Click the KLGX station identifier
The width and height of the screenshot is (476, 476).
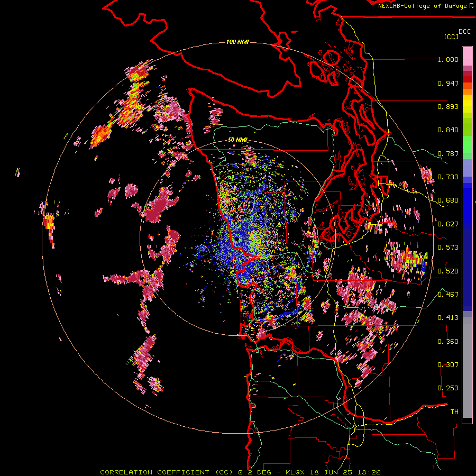295,472
